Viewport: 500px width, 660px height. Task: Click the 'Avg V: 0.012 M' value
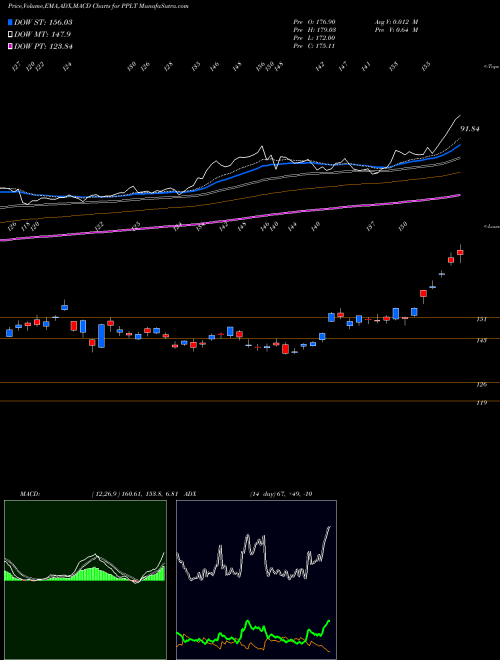396,22
